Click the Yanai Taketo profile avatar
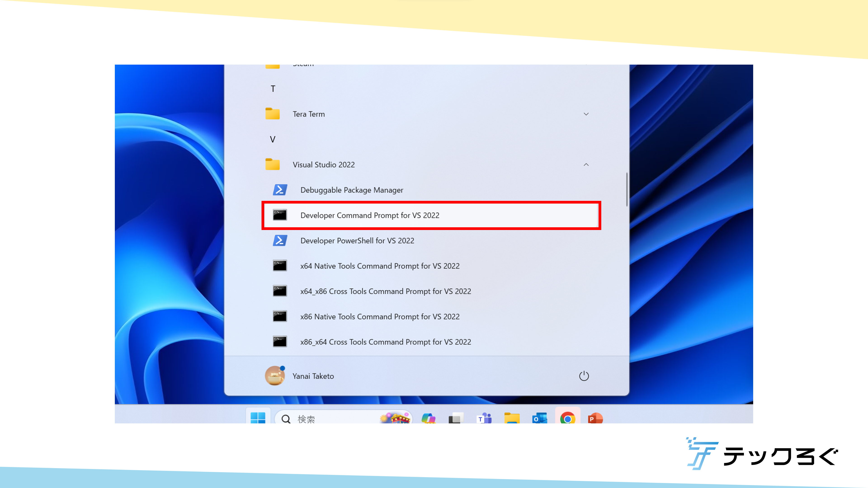This screenshot has height=488, width=868. pyautogui.click(x=275, y=376)
